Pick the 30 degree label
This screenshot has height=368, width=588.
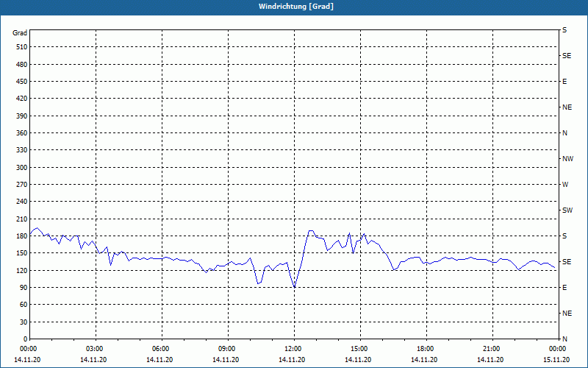tap(24, 322)
